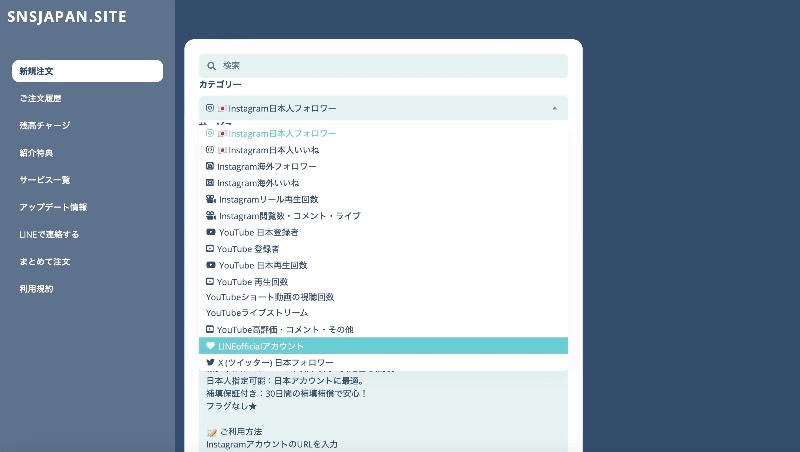The width and height of the screenshot is (800, 452).
Task: Collapse the category dropdown via arrow
Action: tap(555, 108)
